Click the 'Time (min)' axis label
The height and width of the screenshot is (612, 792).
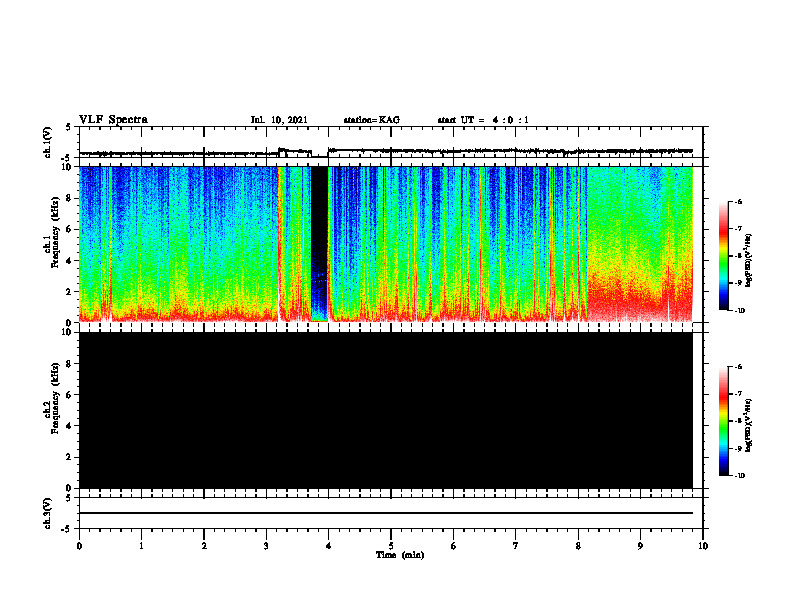400,555
